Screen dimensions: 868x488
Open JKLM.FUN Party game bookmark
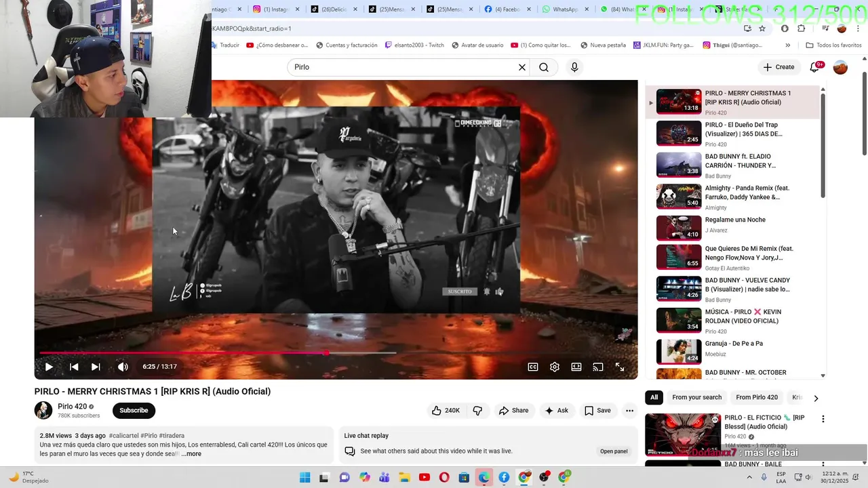click(x=663, y=45)
